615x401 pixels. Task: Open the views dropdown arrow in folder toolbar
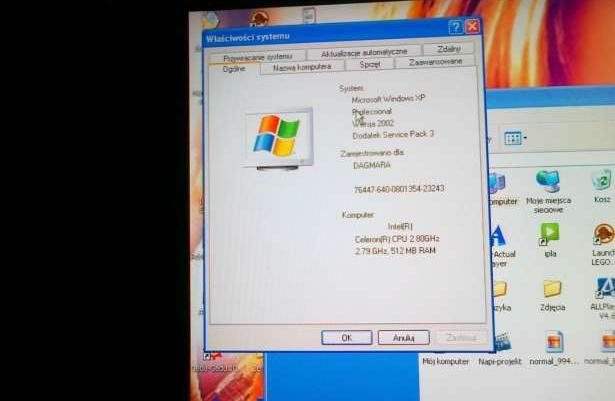pos(525,138)
